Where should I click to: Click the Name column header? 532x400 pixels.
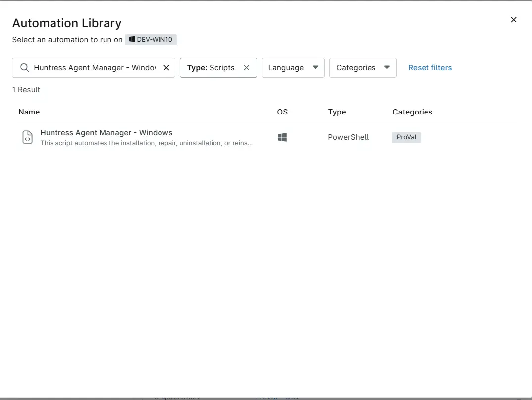[29, 112]
